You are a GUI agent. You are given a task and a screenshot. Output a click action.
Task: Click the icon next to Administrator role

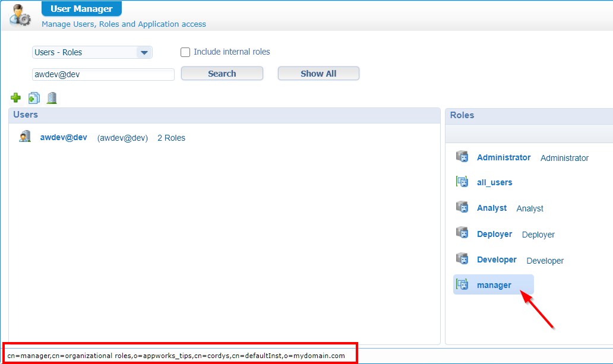tap(462, 157)
